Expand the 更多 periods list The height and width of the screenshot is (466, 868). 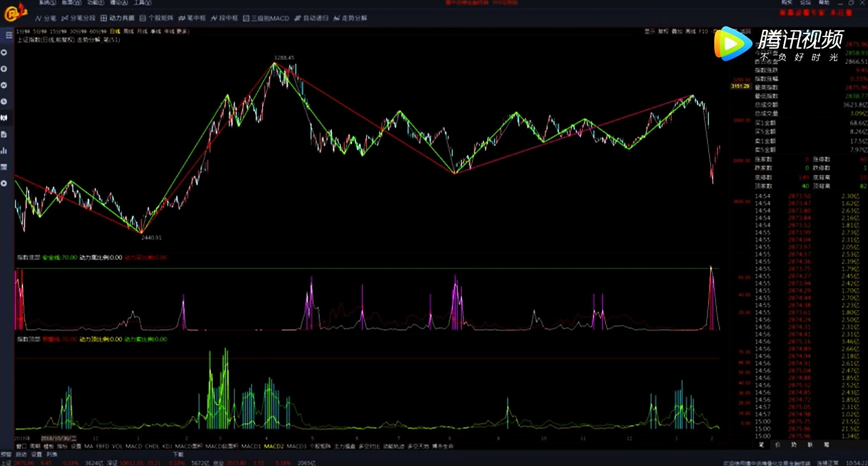pyautogui.click(x=183, y=31)
